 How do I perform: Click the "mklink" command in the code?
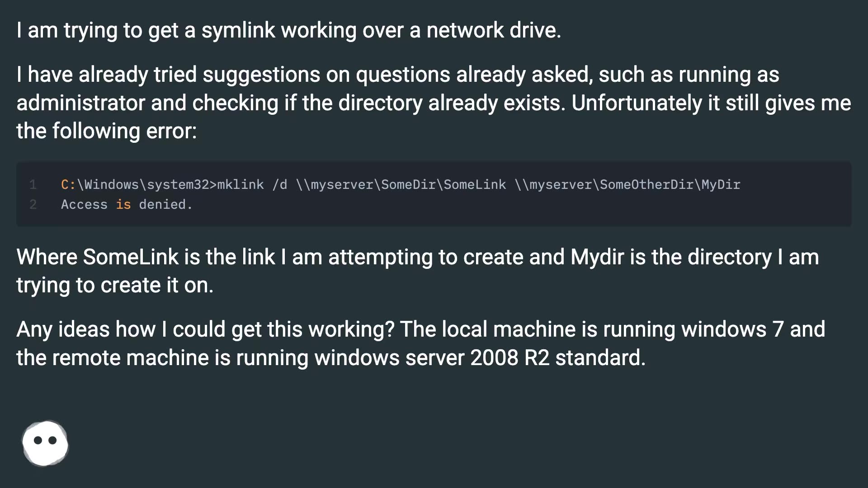[241, 184]
